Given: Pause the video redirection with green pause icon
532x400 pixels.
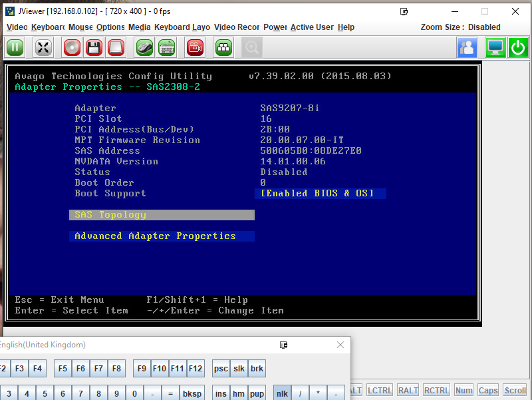Looking at the screenshot, I should [15, 47].
